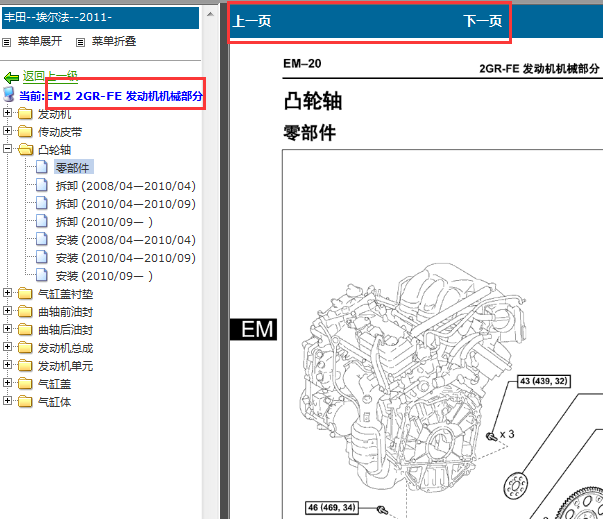Expand the 气缸体 tree node

click(x=7, y=401)
